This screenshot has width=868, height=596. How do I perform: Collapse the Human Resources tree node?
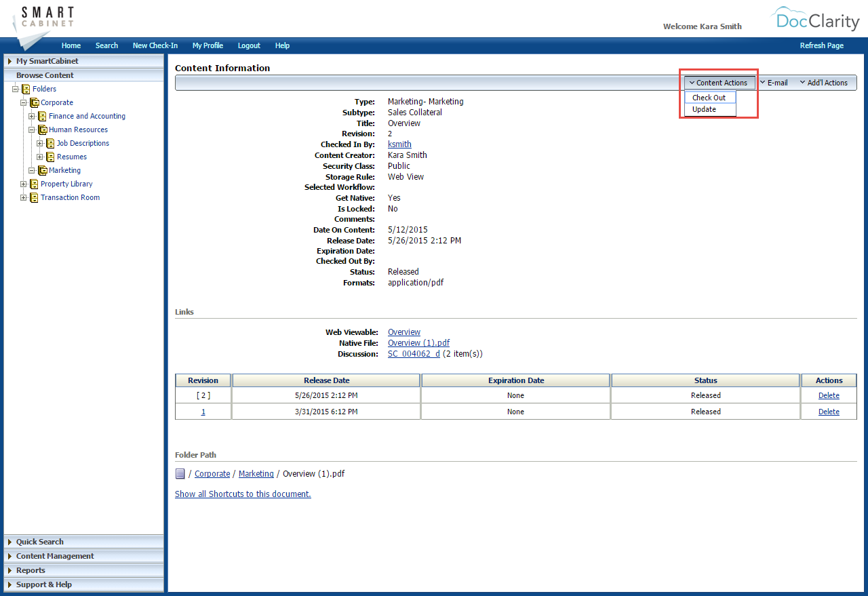[x=31, y=129]
